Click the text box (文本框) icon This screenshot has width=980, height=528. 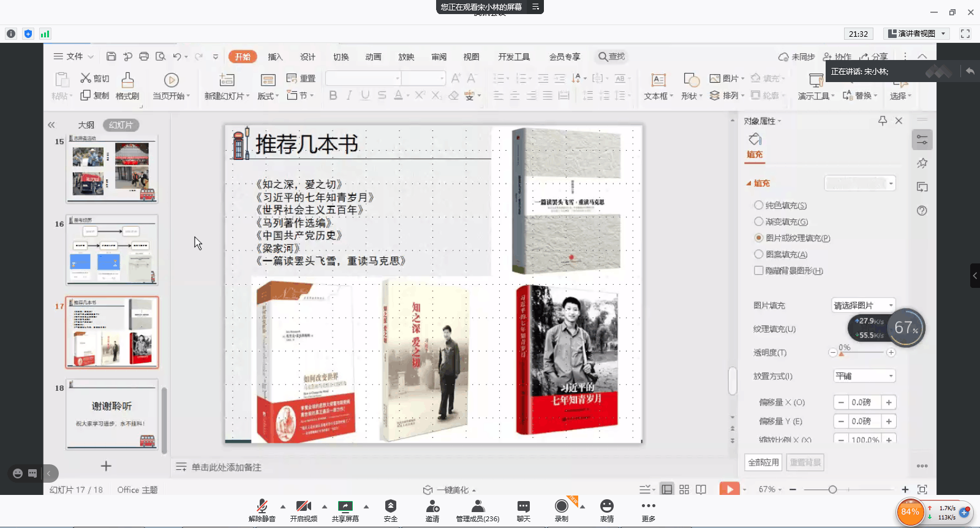click(658, 80)
